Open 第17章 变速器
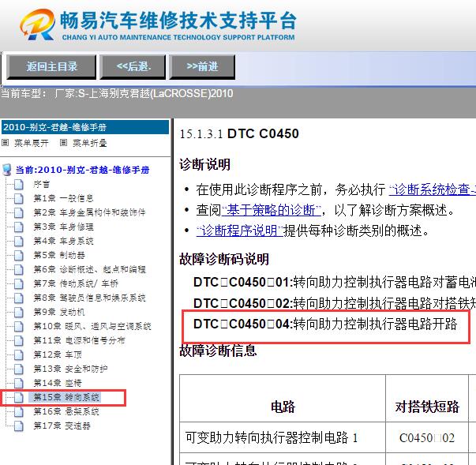 click(x=62, y=426)
